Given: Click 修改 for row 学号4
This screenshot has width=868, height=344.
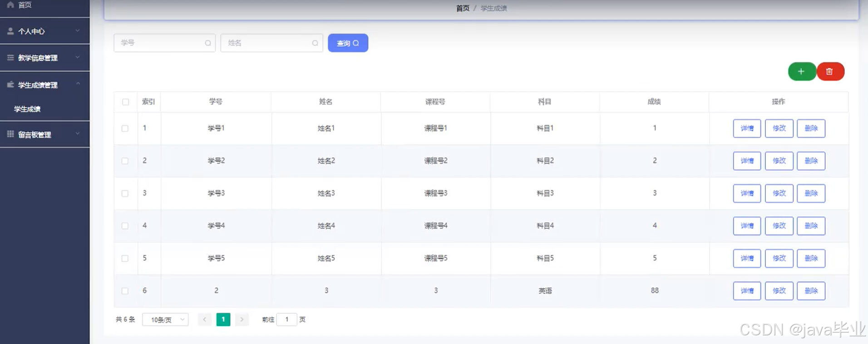Looking at the screenshot, I should 779,226.
